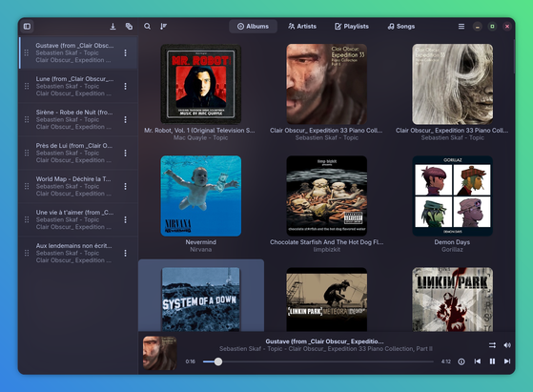Click the copy queue icon

pos(129,26)
